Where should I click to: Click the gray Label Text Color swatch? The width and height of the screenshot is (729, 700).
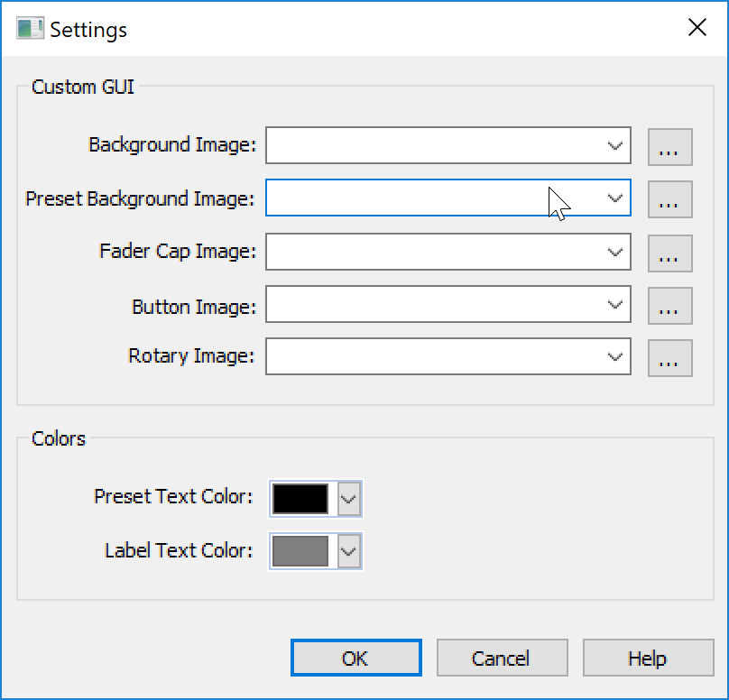pyautogui.click(x=301, y=551)
